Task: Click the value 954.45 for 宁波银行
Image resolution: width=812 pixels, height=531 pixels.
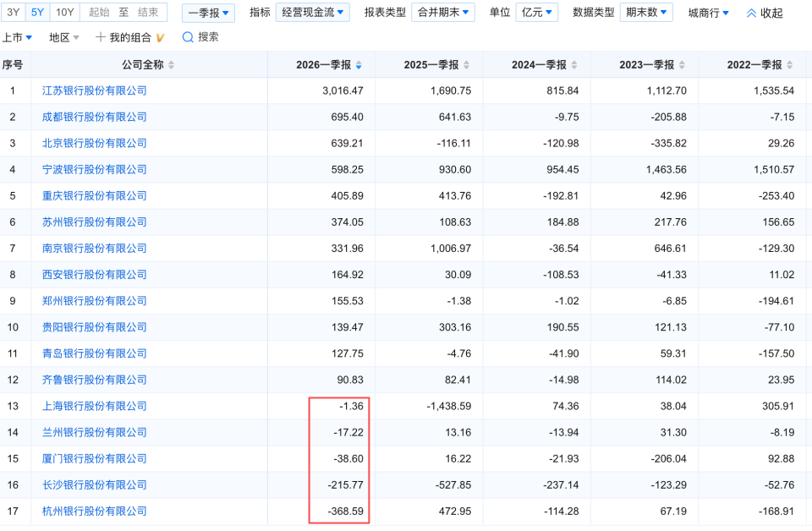Action: (x=562, y=170)
